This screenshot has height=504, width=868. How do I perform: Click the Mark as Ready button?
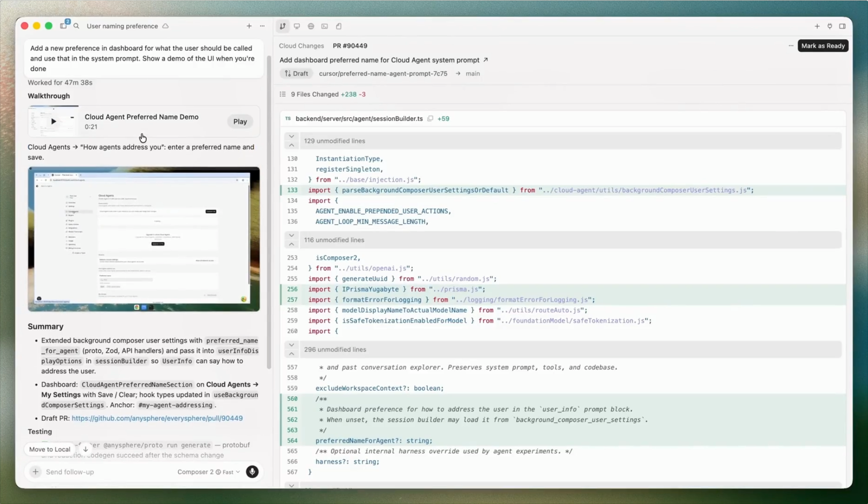pos(823,46)
